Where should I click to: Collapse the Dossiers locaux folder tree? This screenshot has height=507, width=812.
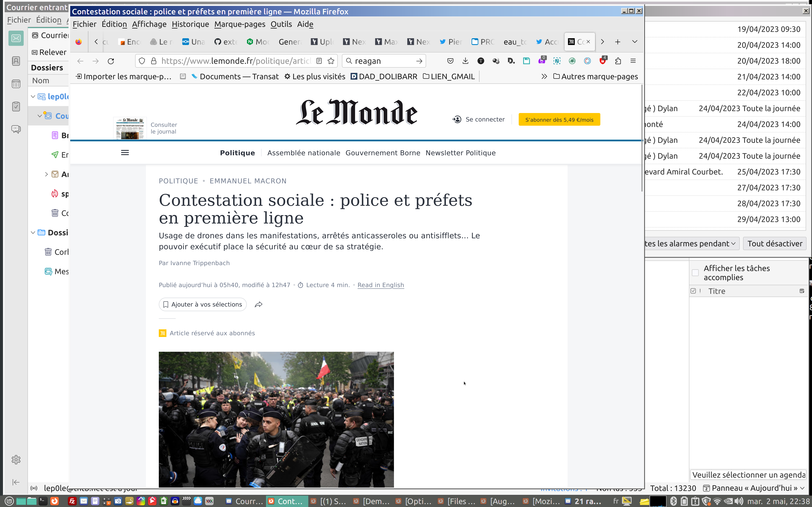point(33,233)
